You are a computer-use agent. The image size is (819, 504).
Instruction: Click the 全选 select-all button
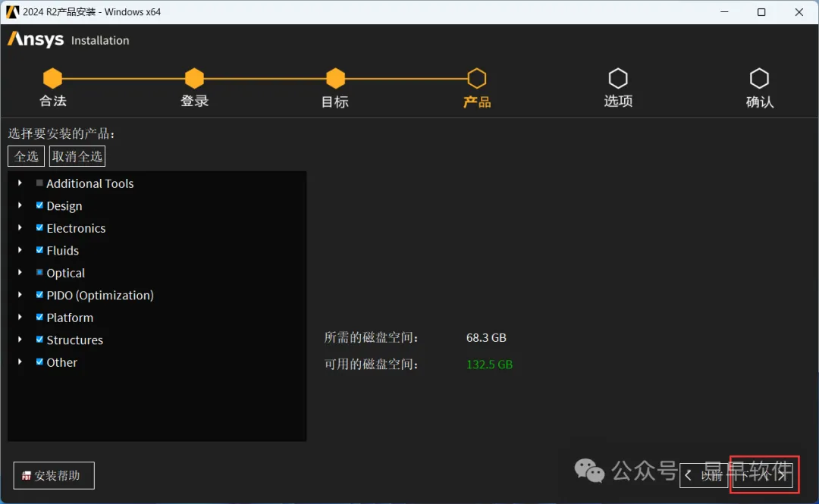tap(26, 156)
